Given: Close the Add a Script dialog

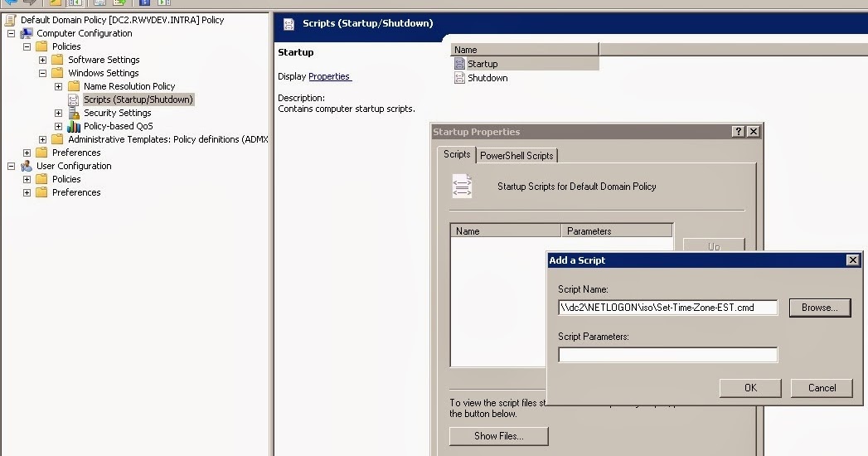Looking at the screenshot, I should click(x=853, y=260).
